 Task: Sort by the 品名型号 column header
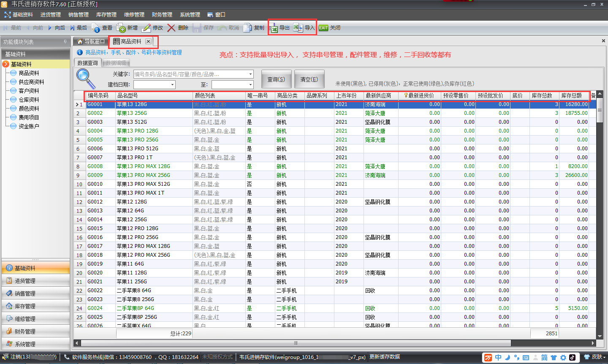154,96
